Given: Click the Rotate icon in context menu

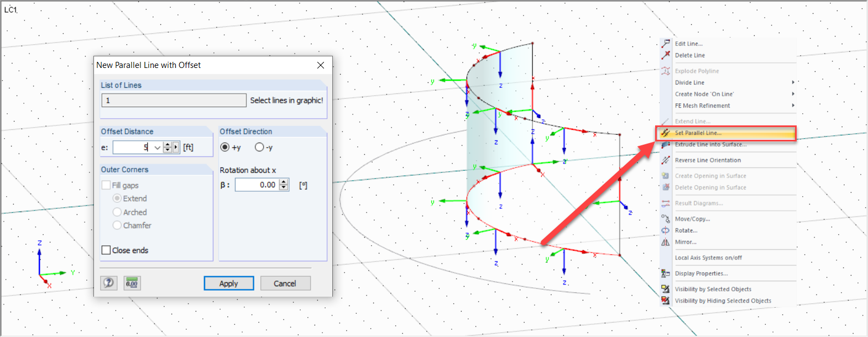Looking at the screenshot, I should (666, 230).
